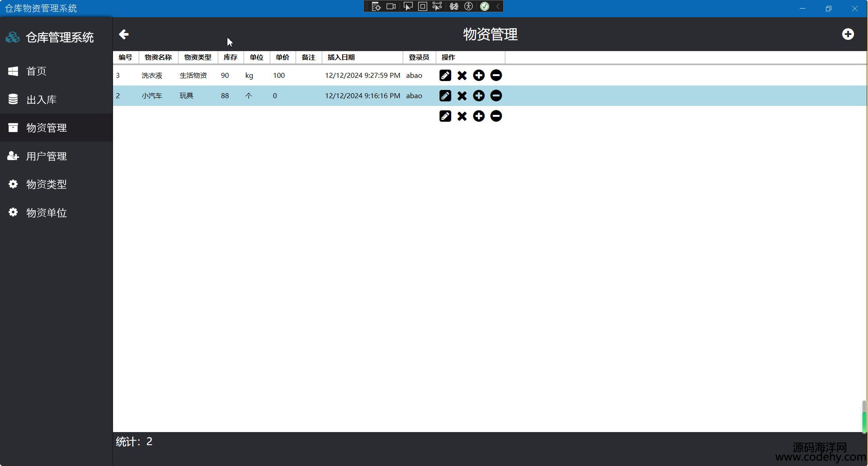868x466 pixels.
Task: Open 出入库 from the sidebar
Action: point(56,100)
